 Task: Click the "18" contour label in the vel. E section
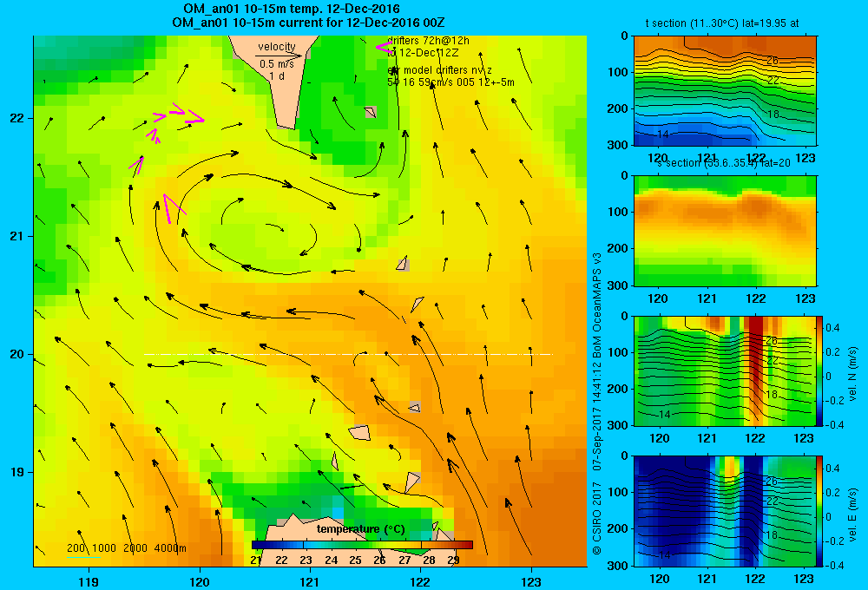click(773, 535)
